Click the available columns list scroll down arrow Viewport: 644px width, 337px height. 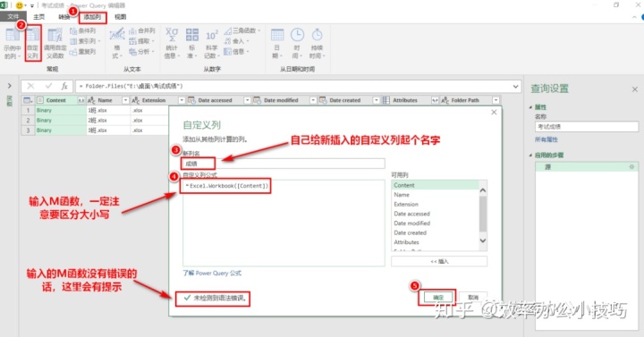[x=483, y=241]
